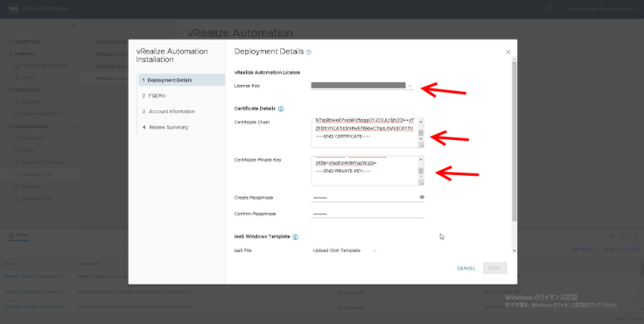Open Security in the sidebar
Image resolution: width=644 pixels, height=324 pixels.
click(x=31, y=187)
